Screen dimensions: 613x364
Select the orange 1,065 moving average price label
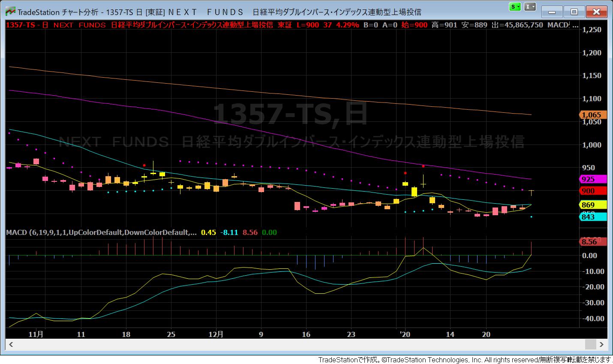[593, 114]
